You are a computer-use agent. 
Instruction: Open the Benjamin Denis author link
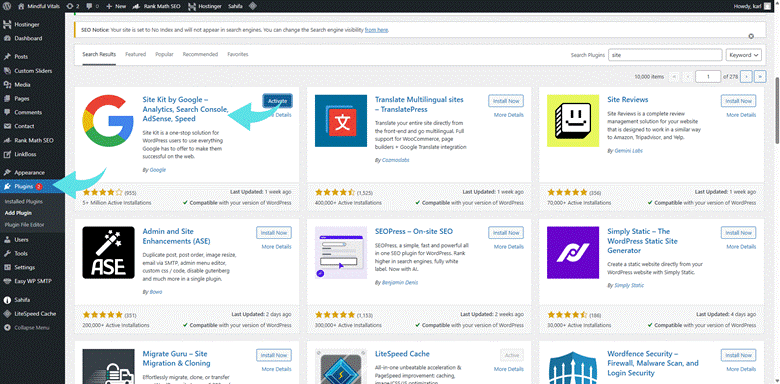point(399,282)
